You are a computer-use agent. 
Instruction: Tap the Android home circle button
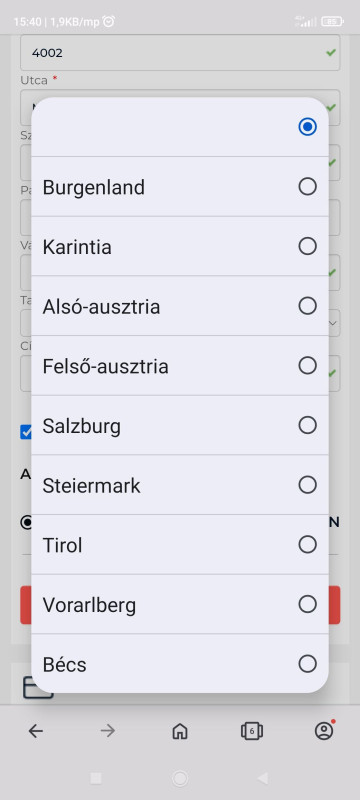(180, 778)
